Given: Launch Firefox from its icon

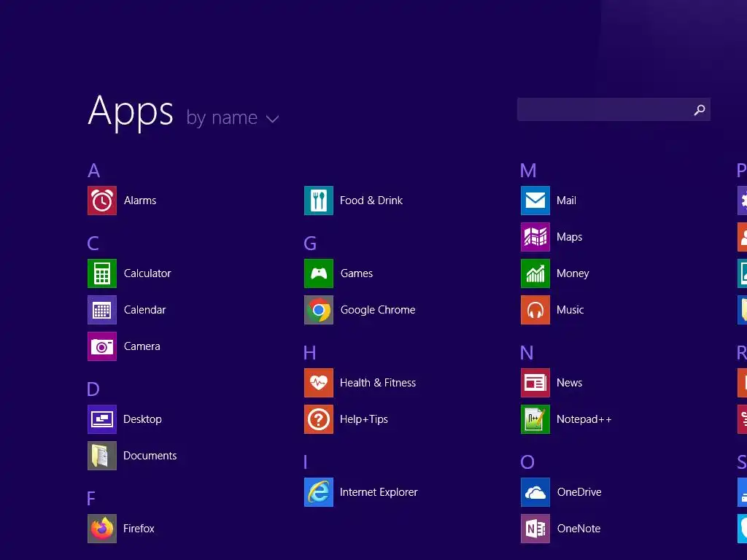Looking at the screenshot, I should (102, 529).
